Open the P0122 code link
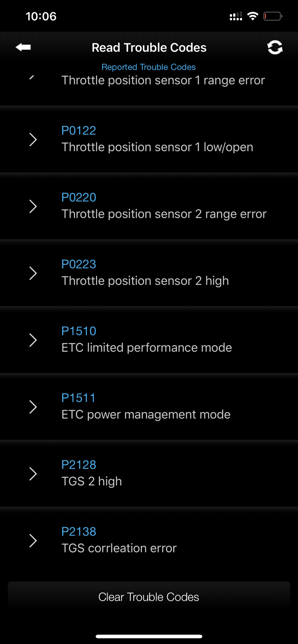 (x=79, y=131)
